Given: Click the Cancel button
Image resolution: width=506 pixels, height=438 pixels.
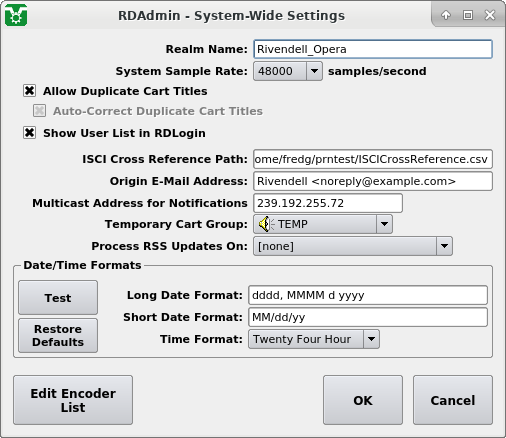Looking at the screenshot, I should (453, 400).
